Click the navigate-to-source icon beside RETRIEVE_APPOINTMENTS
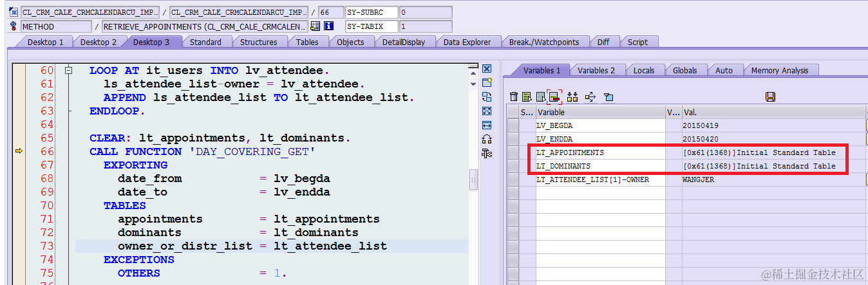The width and height of the screenshot is (868, 285). click(x=315, y=26)
